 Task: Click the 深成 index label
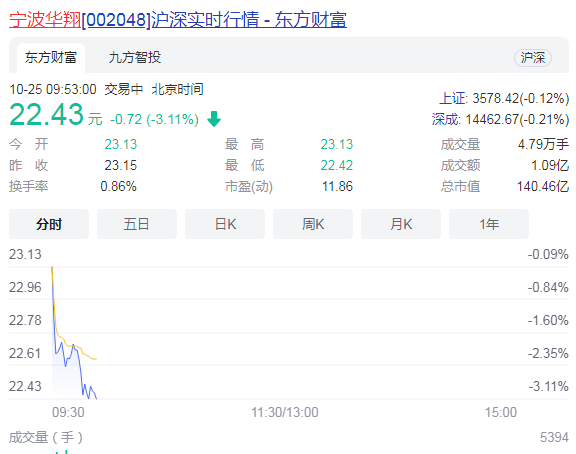pyautogui.click(x=446, y=119)
